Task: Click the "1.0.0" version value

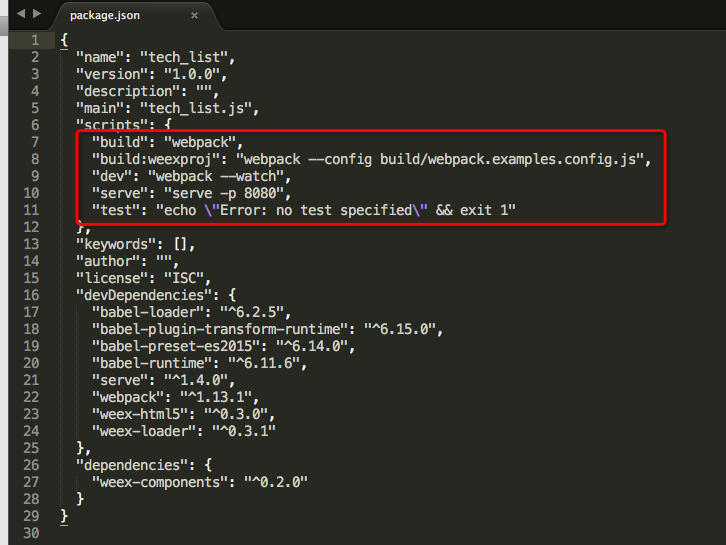Action: 192,75
